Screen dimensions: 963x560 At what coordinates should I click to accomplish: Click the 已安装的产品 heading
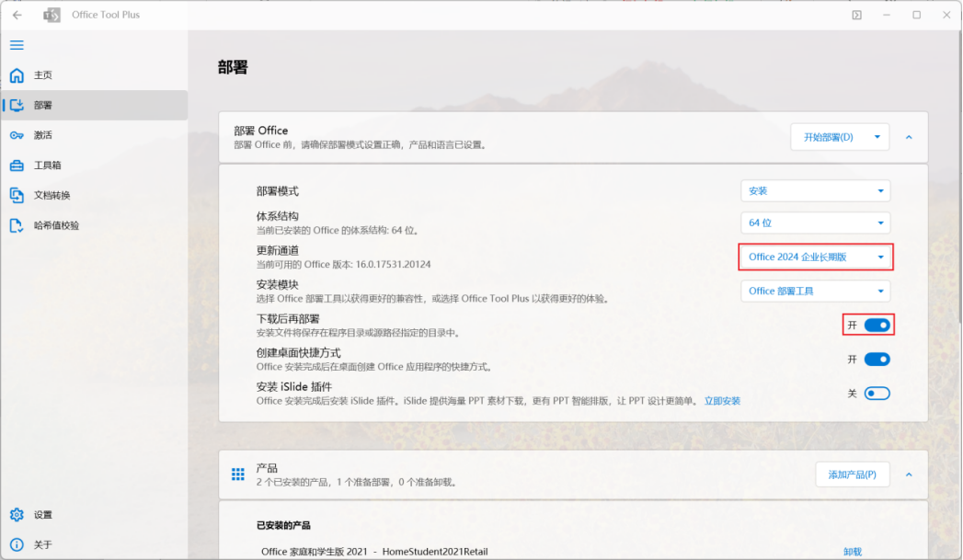[x=283, y=525]
